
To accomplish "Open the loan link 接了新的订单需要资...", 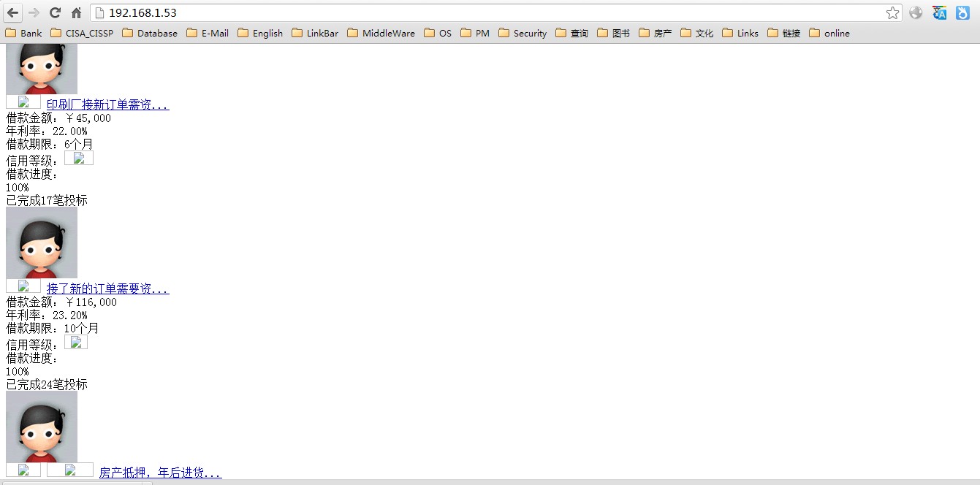I will pyautogui.click(x=107, y=289).
